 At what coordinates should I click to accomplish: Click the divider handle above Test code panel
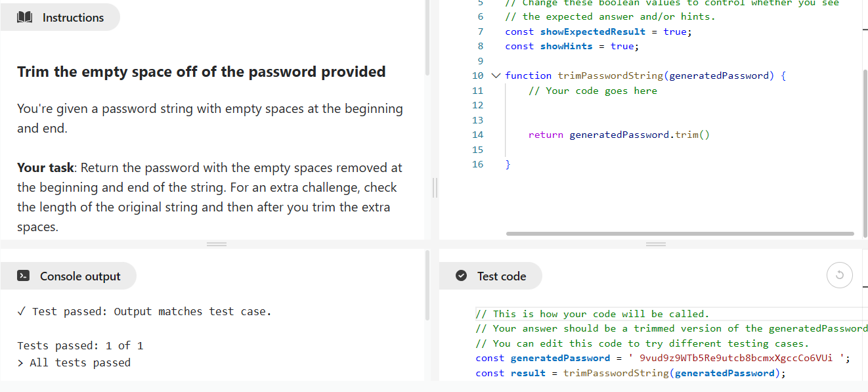655,244
